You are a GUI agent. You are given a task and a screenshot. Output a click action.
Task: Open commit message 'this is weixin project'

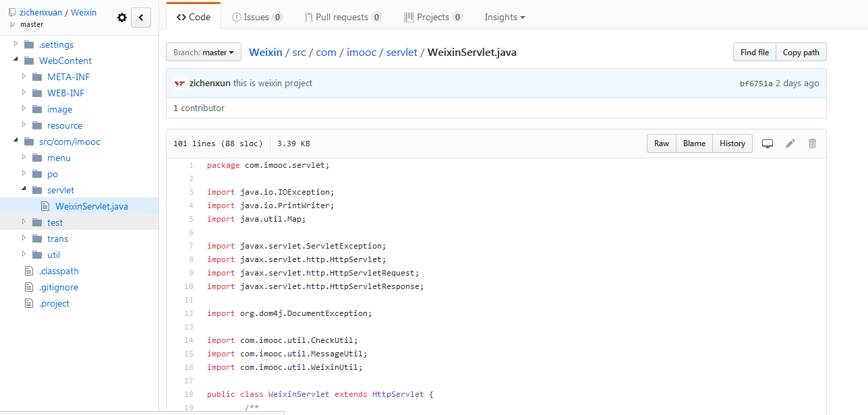coord(273,84)
